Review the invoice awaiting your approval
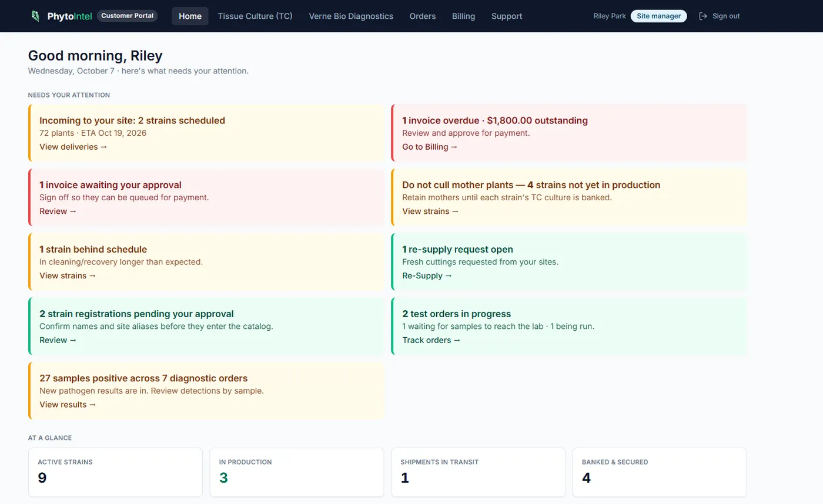The width and height of the screenshot is (823, 504). (x=58, y=211)
